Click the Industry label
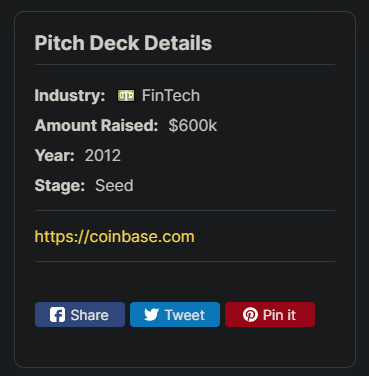Screen dimensions: 369x376 click(70, 96)
